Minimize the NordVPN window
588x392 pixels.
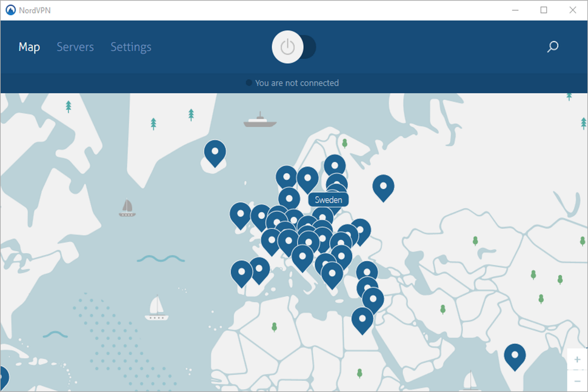pos(515,10)
